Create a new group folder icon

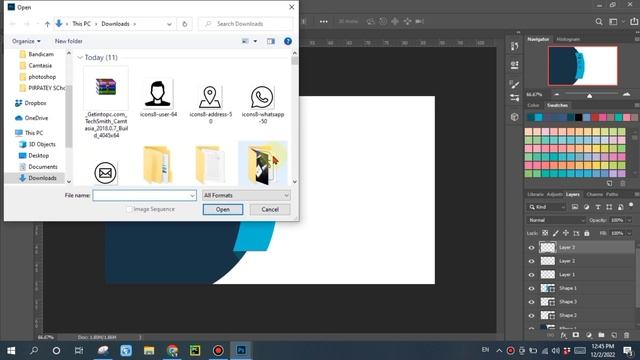[x=601, y=335]
